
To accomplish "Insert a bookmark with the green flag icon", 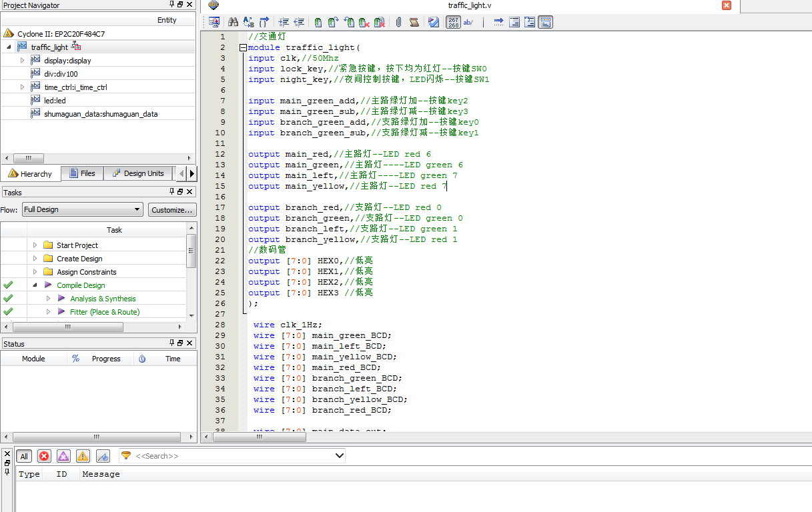I will click(x=317, y=22).
